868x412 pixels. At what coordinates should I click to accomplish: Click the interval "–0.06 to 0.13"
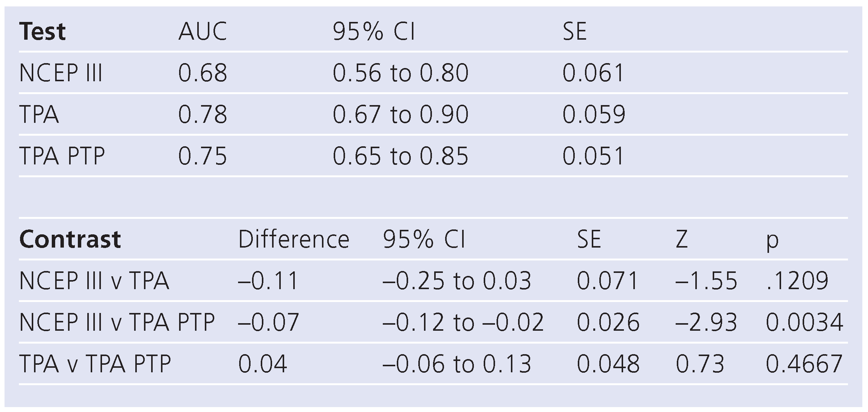coord(456,364)
